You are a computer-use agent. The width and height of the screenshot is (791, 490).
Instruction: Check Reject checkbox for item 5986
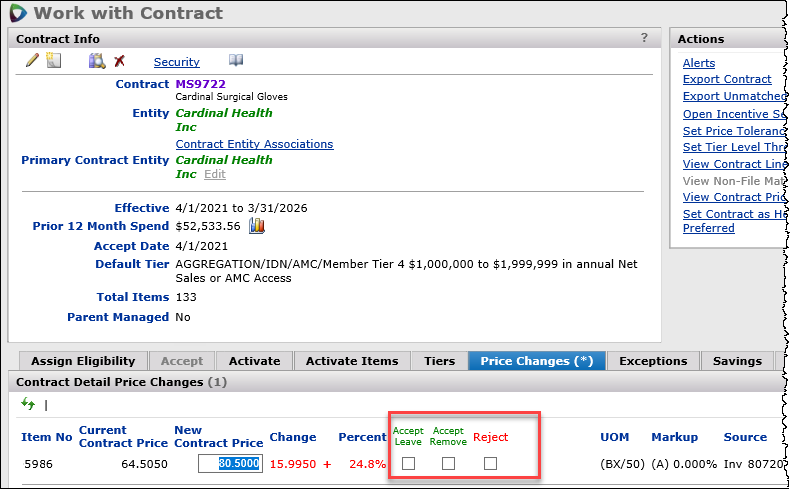[x=490, y=463]
